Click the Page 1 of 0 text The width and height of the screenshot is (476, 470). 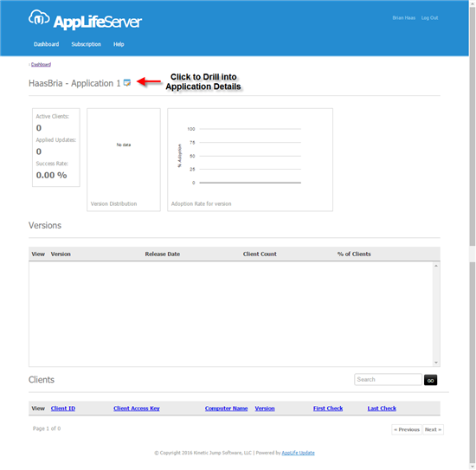[47, 428]
